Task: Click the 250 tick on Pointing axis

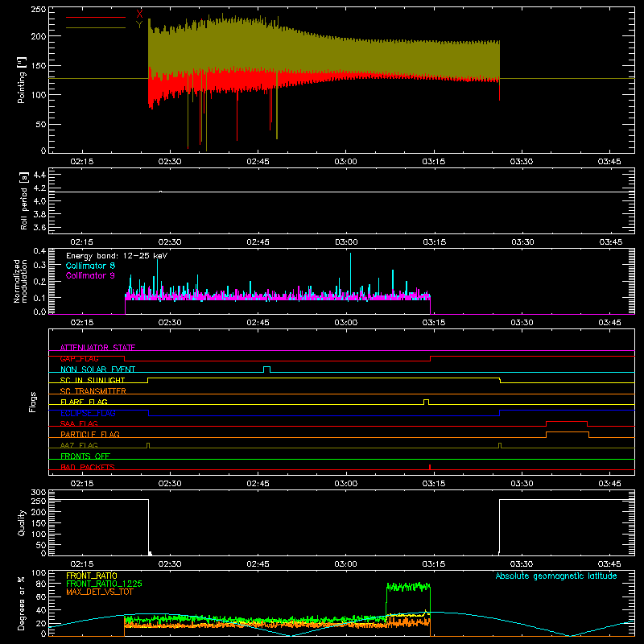Action: pyautogui.click(x=38, y=10)
